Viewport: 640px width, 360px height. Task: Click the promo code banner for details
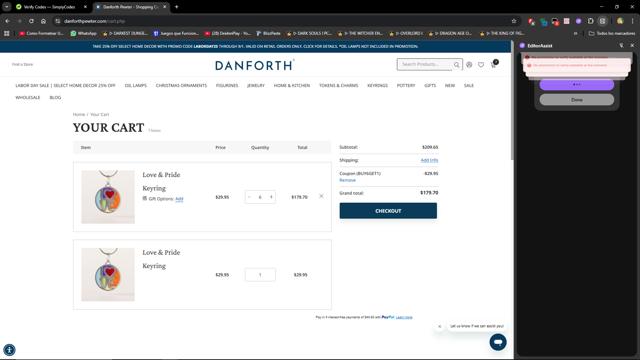[x=255, y=47]
